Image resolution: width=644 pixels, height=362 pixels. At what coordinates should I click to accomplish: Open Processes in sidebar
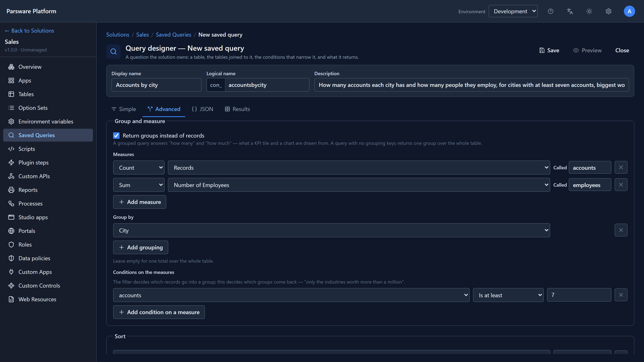pos(48,204)
